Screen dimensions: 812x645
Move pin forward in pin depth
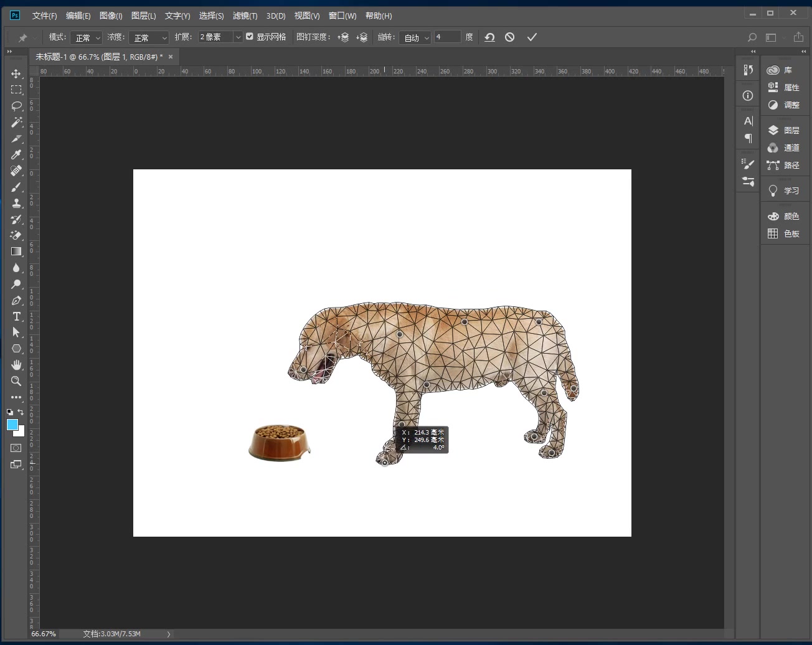pos(343,37)
